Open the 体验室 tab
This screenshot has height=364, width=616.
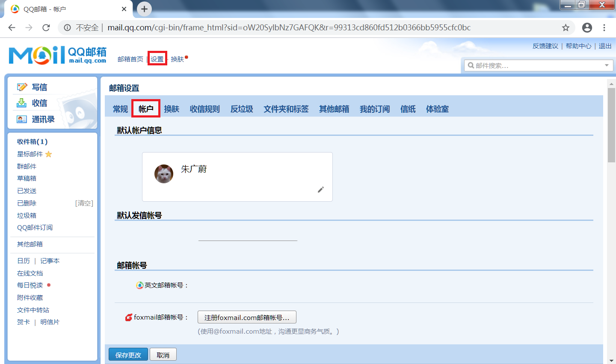pos(437,109)
